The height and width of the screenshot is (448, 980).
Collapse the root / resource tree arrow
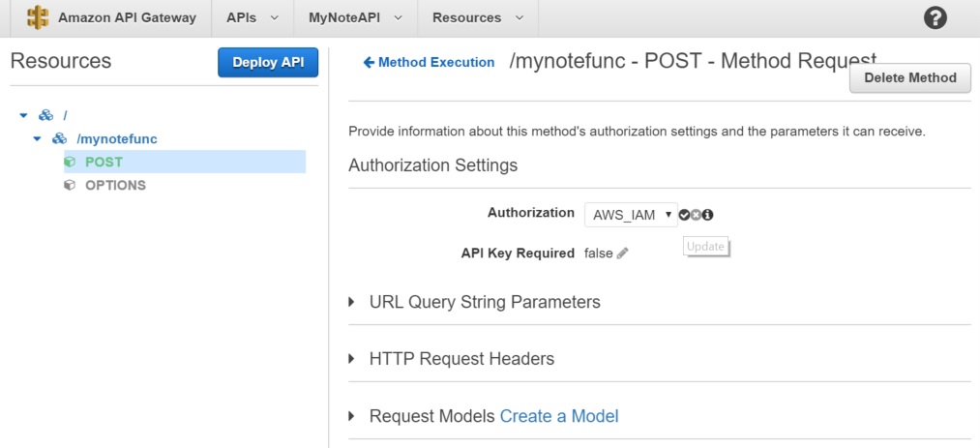pos(24,115)
